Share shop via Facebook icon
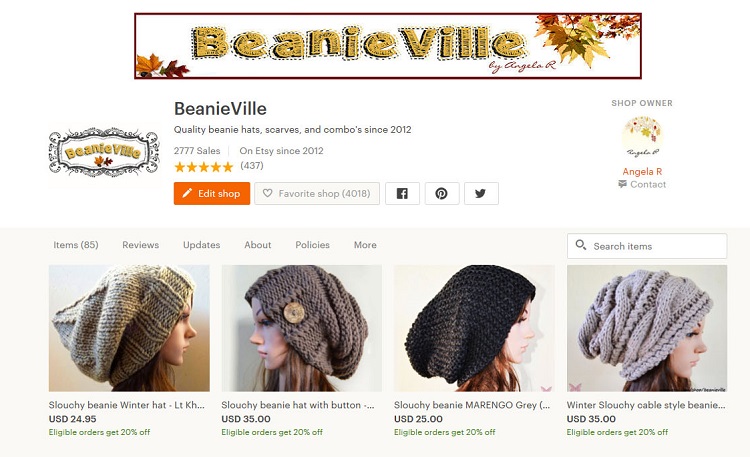The width and height of the screenshot is (750, 457). pos(402,193)
